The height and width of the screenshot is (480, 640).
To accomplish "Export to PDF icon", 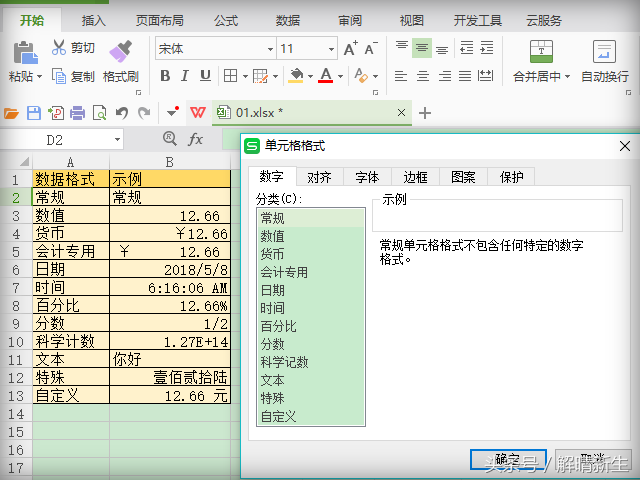I will coord(56,113).
